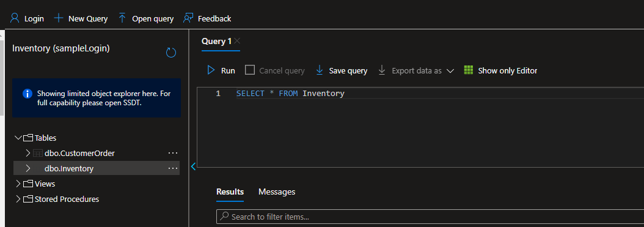This screenshot has width=644, height=227.
Task: Click the Open query upload arrow icon
Action: (122, 18)
